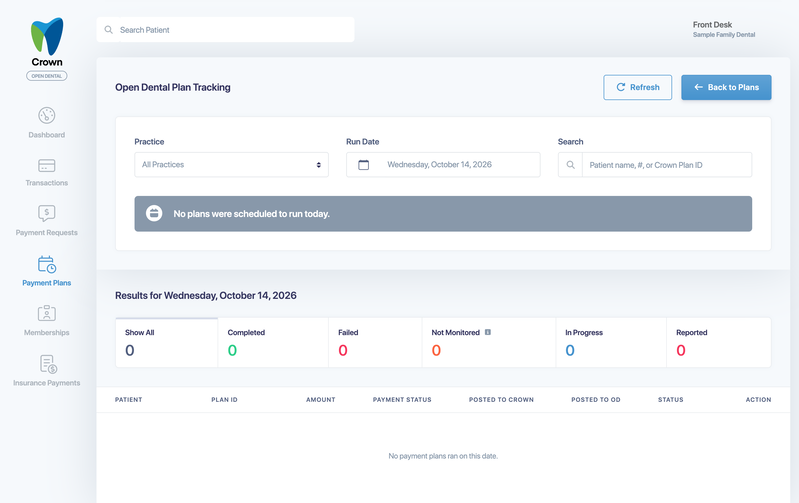Select Payment Plans calendar icon
Screen dimensions: 799x503
[46, 264]
